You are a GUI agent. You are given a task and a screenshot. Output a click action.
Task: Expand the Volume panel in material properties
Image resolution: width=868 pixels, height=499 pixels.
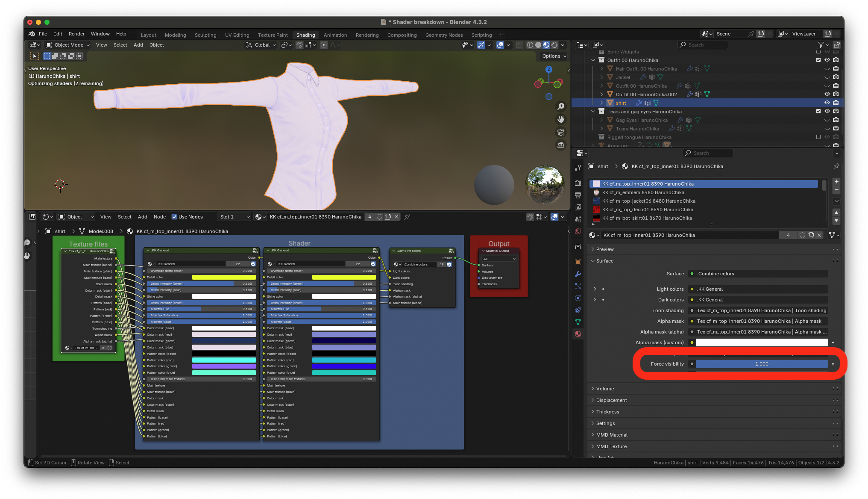(605, 389)
